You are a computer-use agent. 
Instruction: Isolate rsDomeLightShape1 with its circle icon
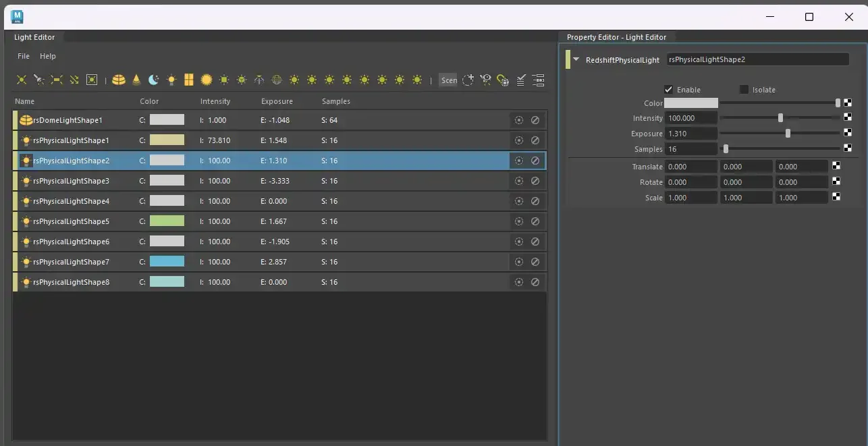(x=518, y=120)
